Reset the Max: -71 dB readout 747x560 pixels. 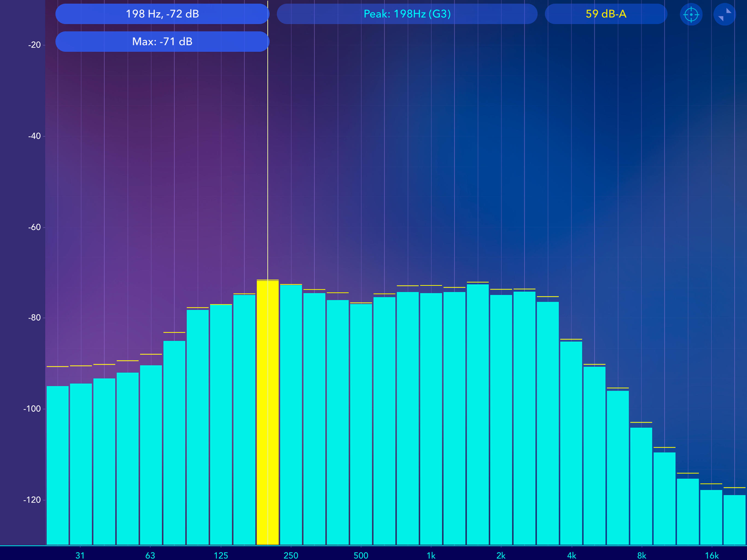pos(162,42)
